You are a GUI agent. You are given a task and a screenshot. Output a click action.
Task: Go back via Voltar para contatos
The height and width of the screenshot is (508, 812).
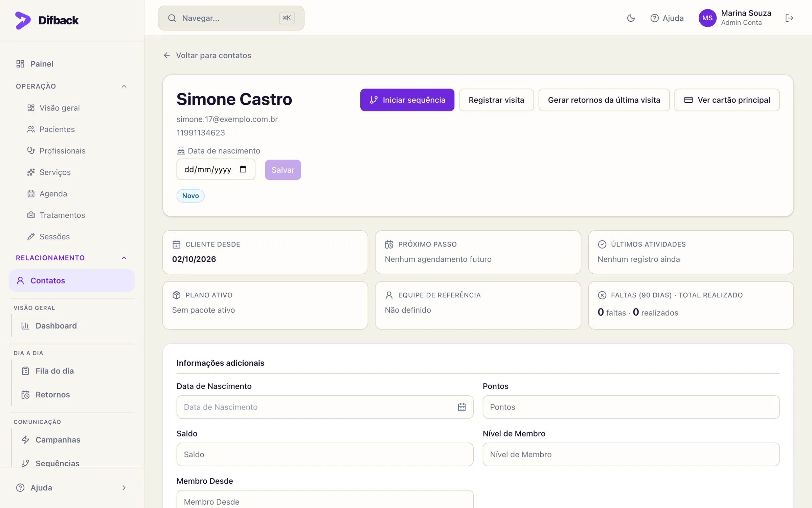pyautogui.click(x=213, y=55)
